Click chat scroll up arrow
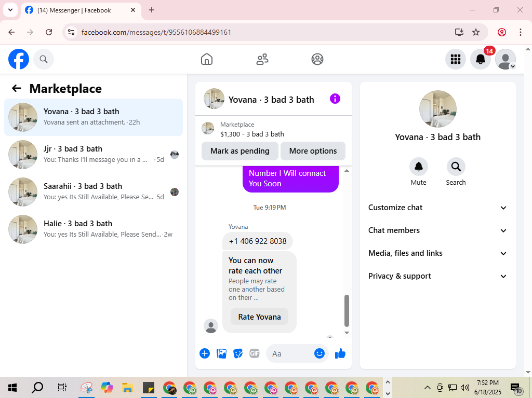 pos(347,171)
